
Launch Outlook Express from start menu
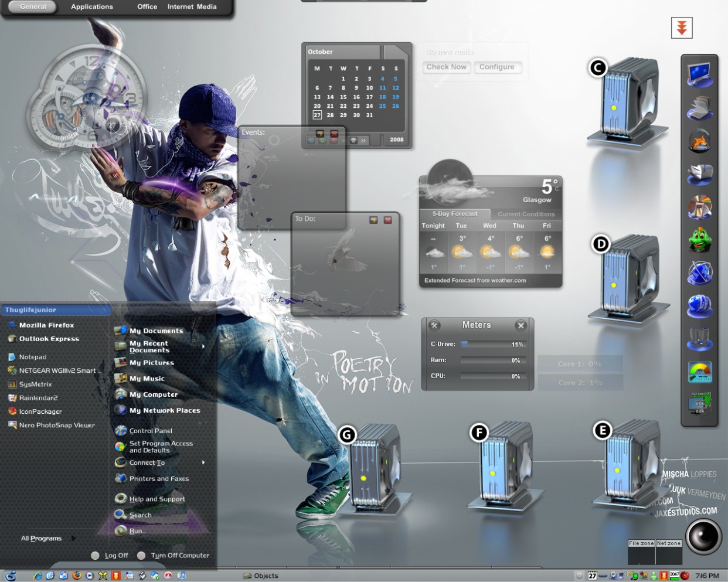(x=49, y=339)
